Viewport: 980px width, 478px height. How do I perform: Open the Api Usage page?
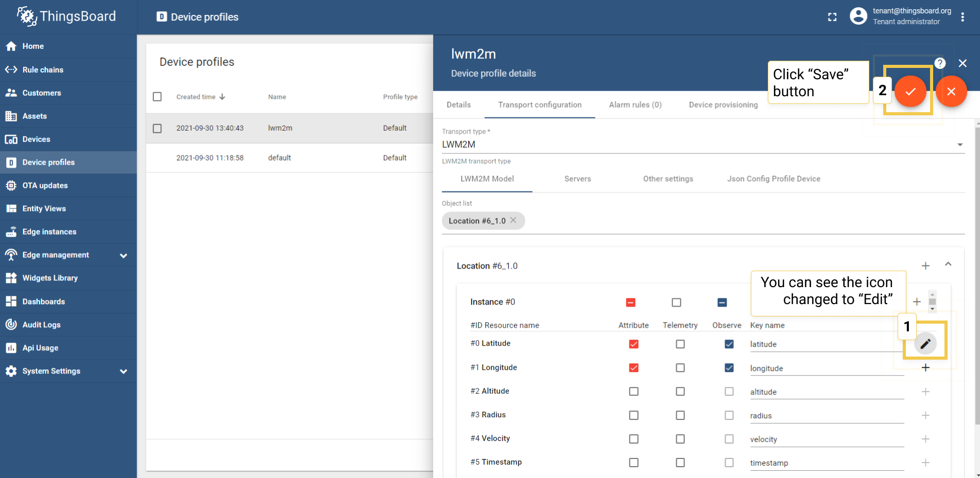68,348
